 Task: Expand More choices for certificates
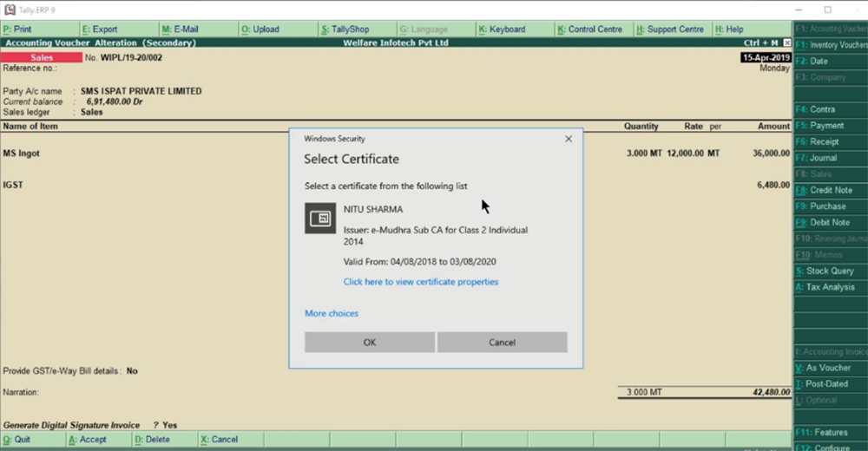332,313
